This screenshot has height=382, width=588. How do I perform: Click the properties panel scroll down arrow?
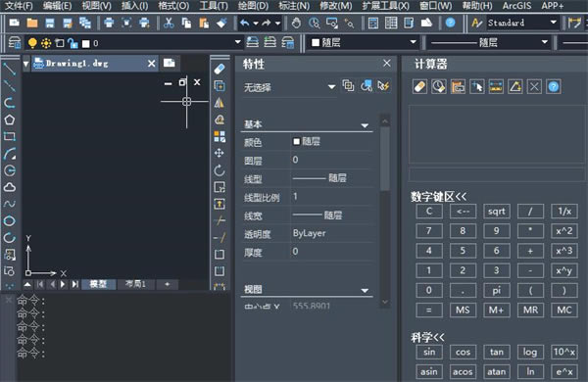pos(385,302)
